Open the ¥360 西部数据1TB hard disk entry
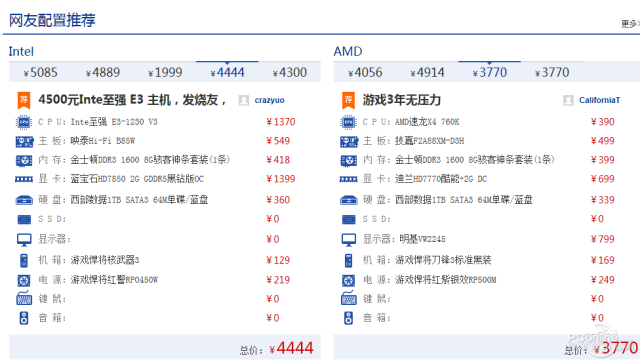This screenshot has width=640, height=364. (139, 200)
